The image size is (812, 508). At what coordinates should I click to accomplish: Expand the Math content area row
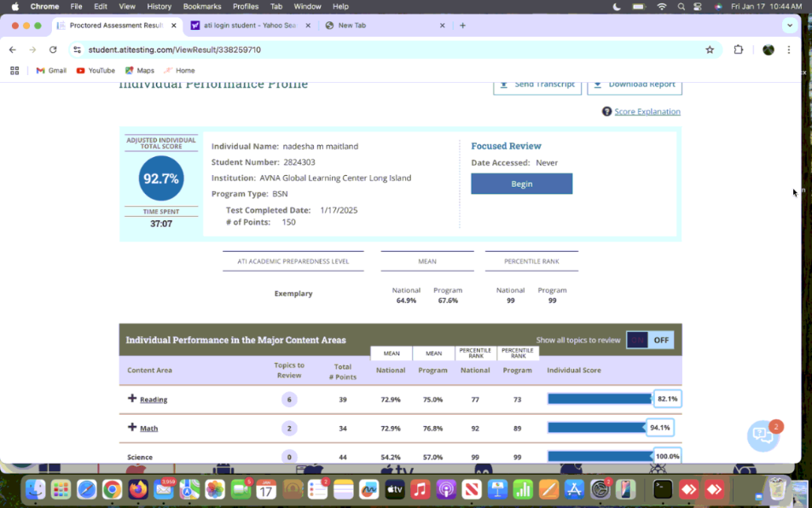click(132, 428)
